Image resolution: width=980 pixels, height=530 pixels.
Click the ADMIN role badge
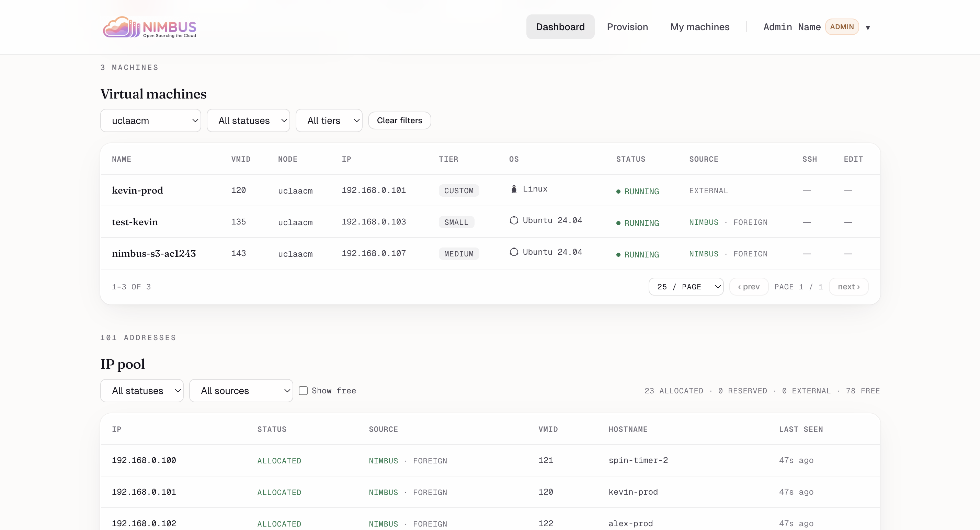[842, 27]
